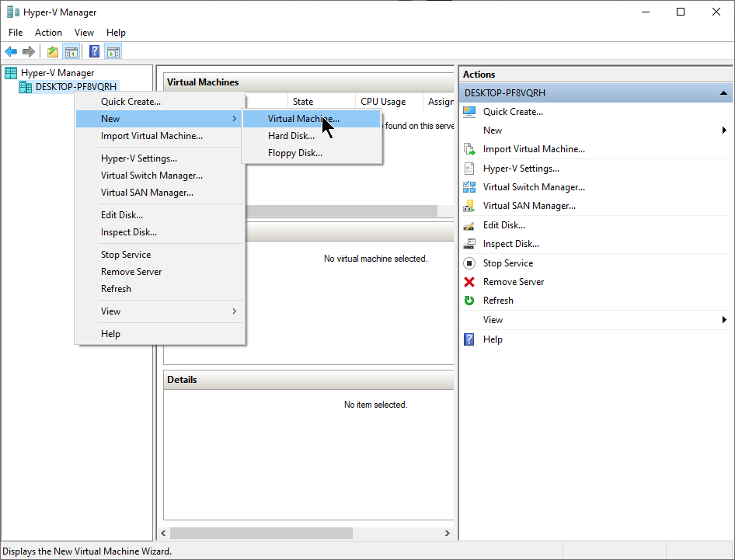Screen dimensions: 735x560
Task: Click the Quick Create monitor icon in Actions
Action: coord(469,112)
